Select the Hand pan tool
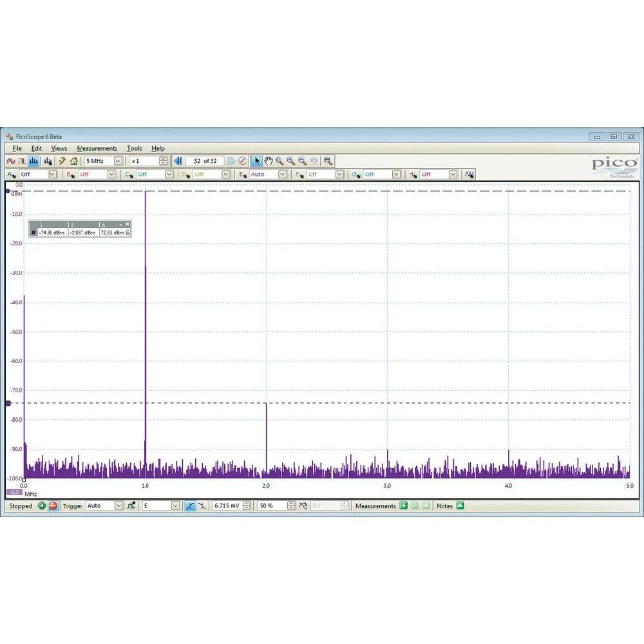Screen dimensions: 644x644 pos(269,161)
